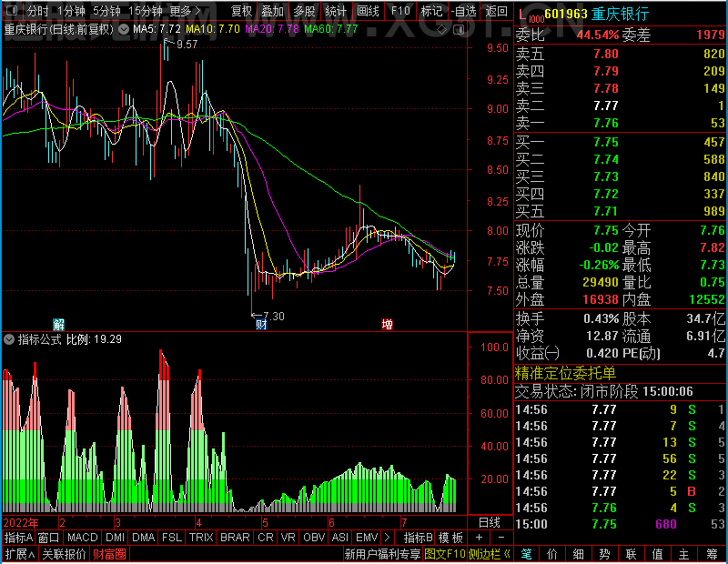Click the 叠加 overlay button

tap(272, 11)
